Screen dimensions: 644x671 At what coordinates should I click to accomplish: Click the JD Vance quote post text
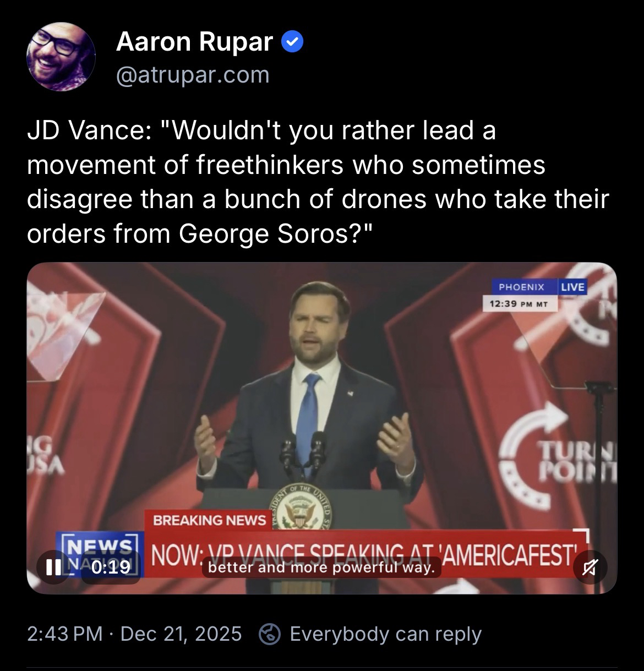click(x=318, y=183)
